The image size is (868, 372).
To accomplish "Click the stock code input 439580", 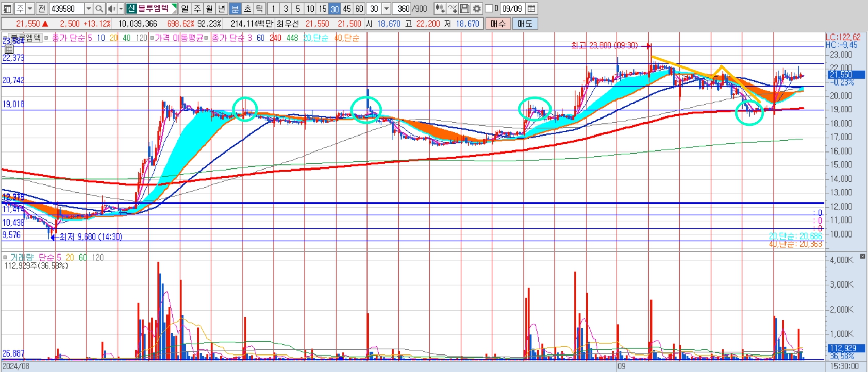I will (x=67, y=9).
